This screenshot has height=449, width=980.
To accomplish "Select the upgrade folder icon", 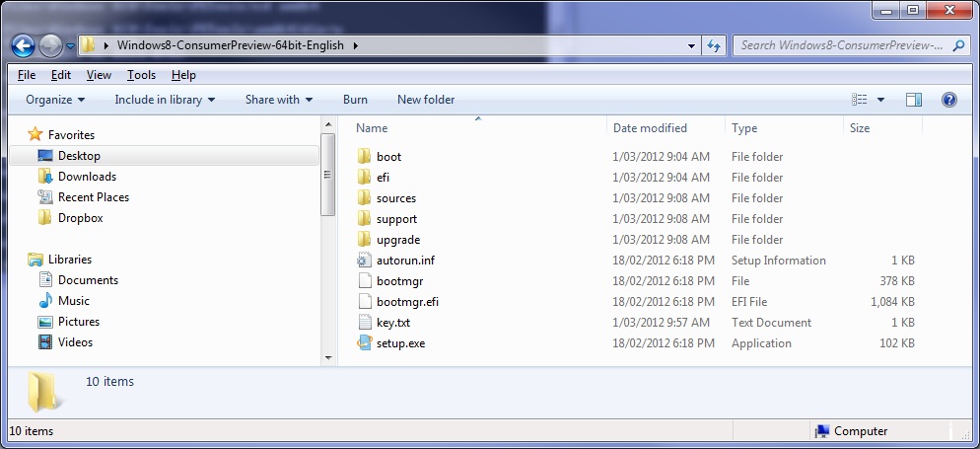I will click(x=365, y=239).
